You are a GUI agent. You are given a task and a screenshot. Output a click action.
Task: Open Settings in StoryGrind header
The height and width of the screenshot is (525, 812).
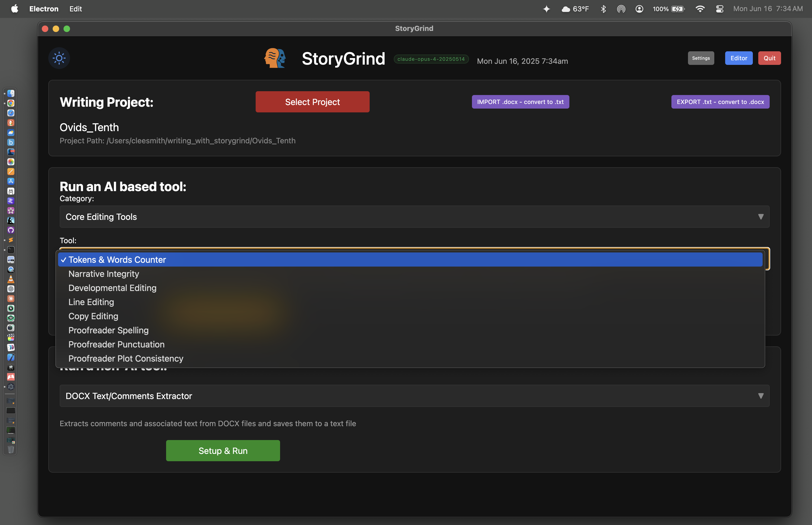700,58
